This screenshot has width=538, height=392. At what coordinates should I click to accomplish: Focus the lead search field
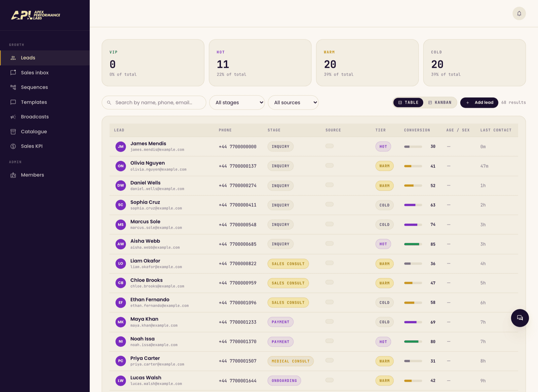pyautogui.click(x=154, y=103)
